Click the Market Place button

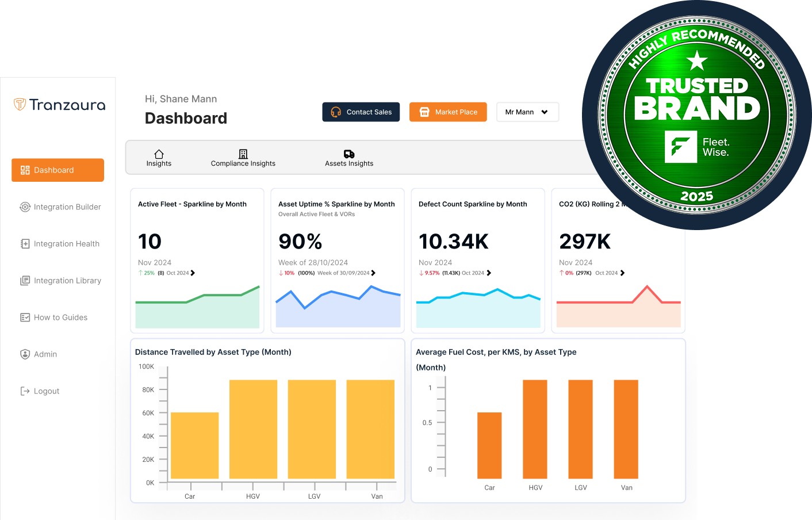(x=448, y=112)
